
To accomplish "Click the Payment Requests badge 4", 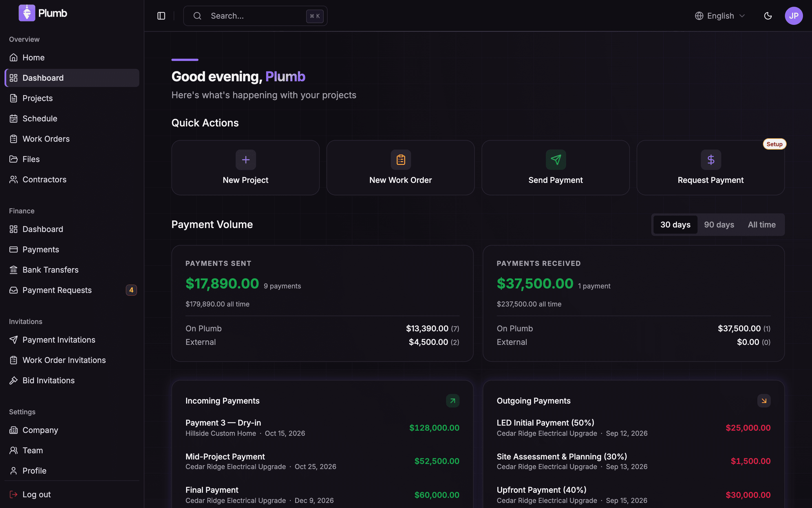I will coord(131,290).
